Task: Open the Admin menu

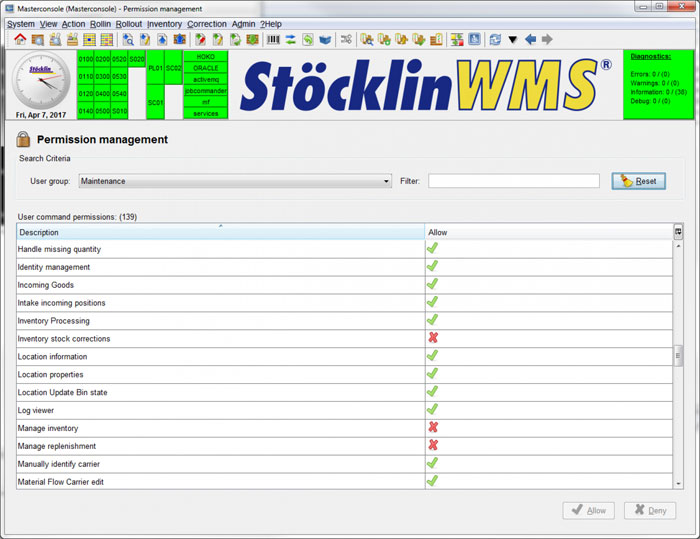Action: click(243, 23)
